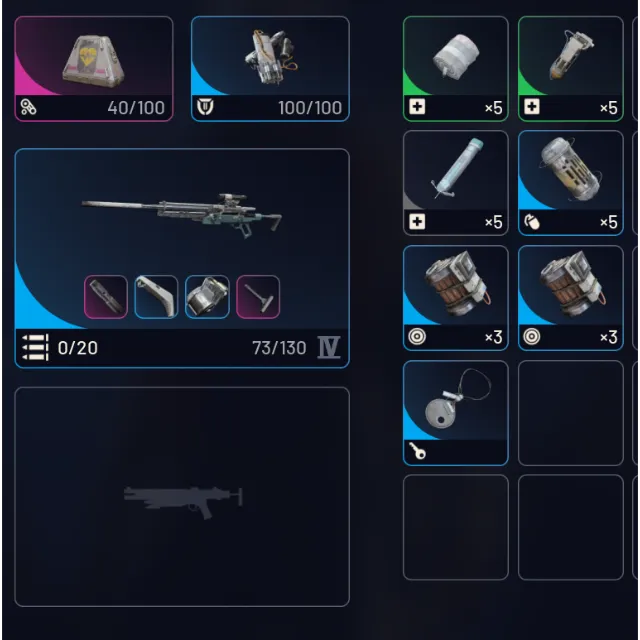
Task: Click the bottom-left empty inventory slot
Action: pyautogui.click(x=456, y=527)
